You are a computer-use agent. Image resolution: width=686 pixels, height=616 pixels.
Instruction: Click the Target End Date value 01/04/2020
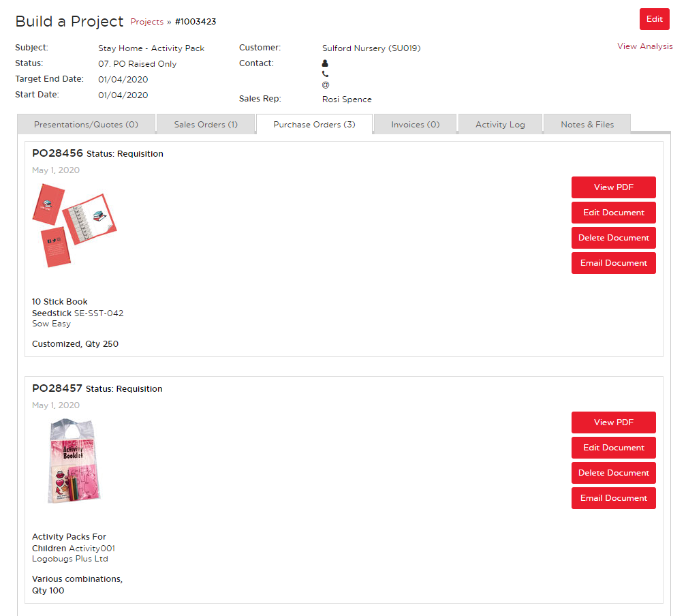tap(123, 80)
